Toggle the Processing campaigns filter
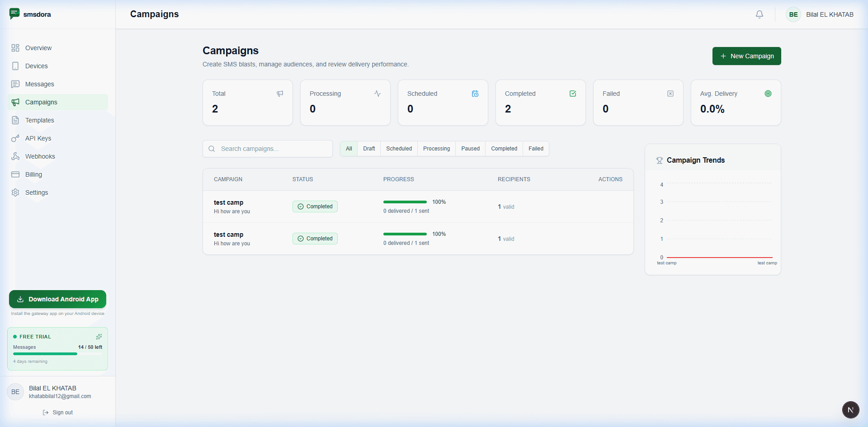 [x=436, y=149]
